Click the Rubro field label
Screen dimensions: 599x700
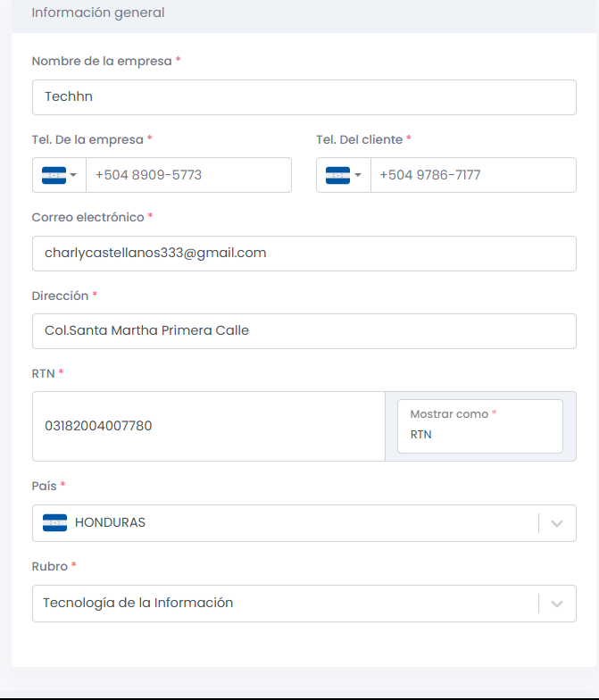[50, 566]
